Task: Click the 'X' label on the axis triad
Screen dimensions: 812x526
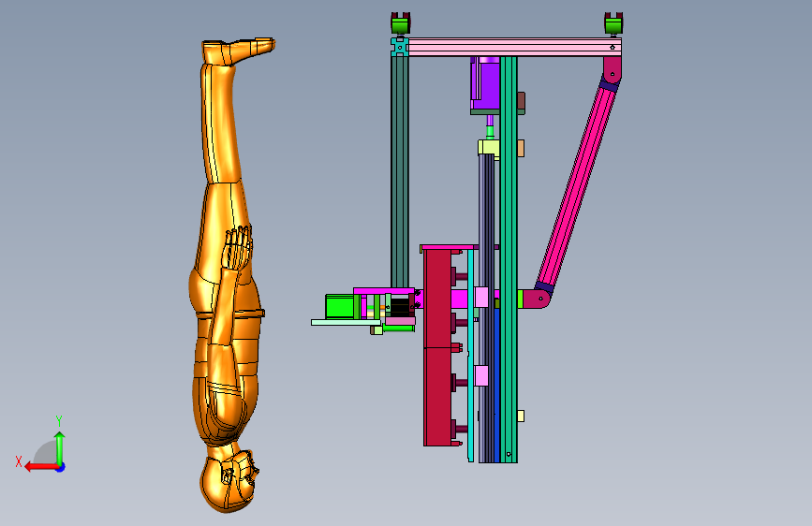Action: (x=19, y=461)
